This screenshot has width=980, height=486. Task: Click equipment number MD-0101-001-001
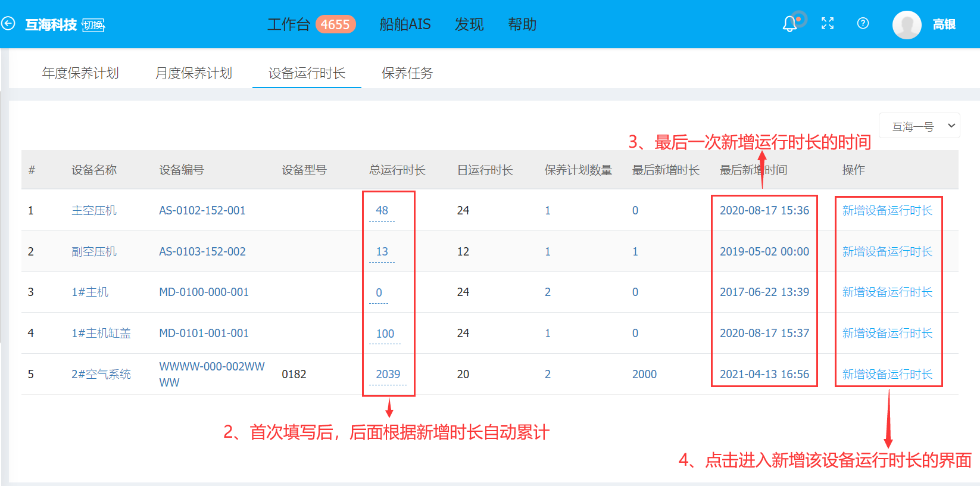(x=204, y=333)
